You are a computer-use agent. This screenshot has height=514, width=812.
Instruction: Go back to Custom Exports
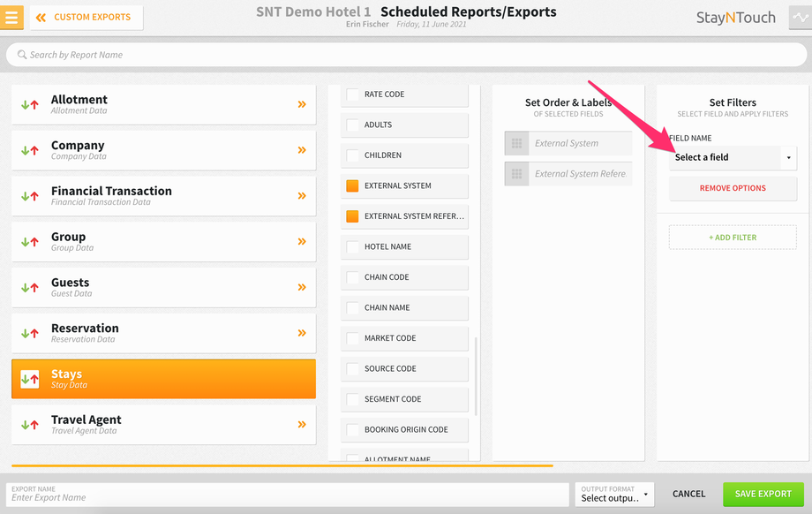tap(86, 18)
